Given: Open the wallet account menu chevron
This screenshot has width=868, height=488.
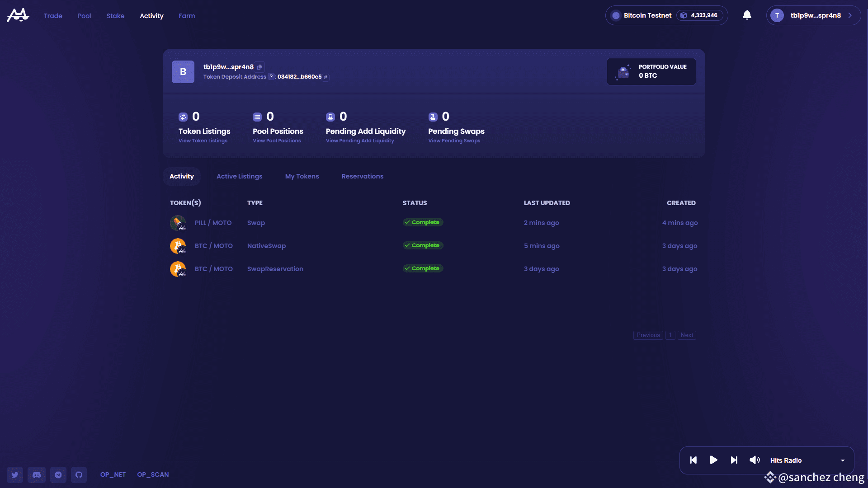Looking at the screenshot, I should point(850,15).
